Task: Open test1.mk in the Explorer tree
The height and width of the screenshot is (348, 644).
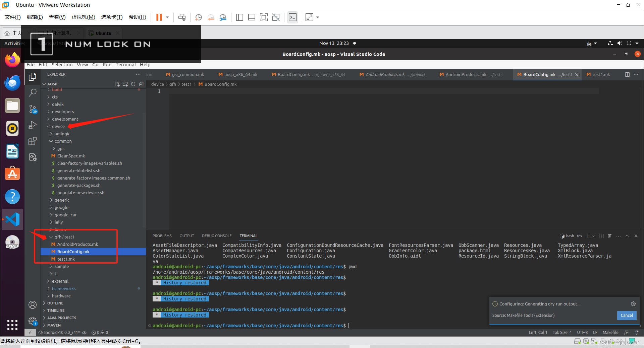Action: click(x=66, y=259)
